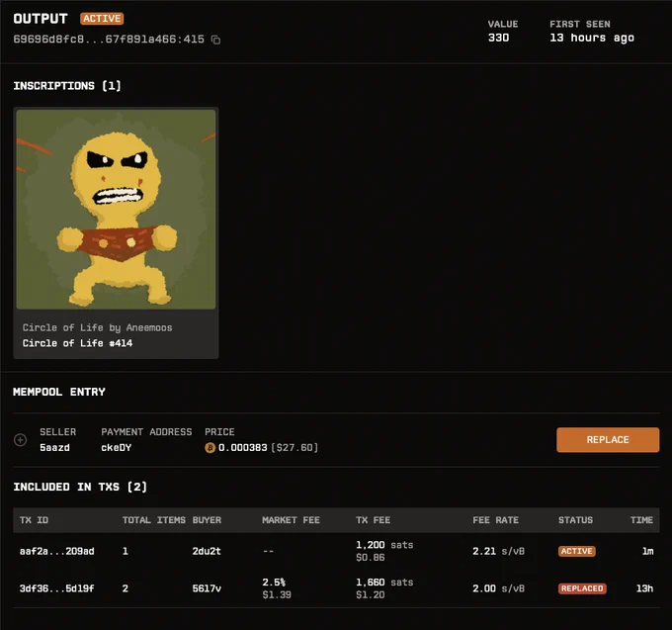Click the 2.5% market fee value
Screen dimensions: 672x630
click(x=274, y=583)
